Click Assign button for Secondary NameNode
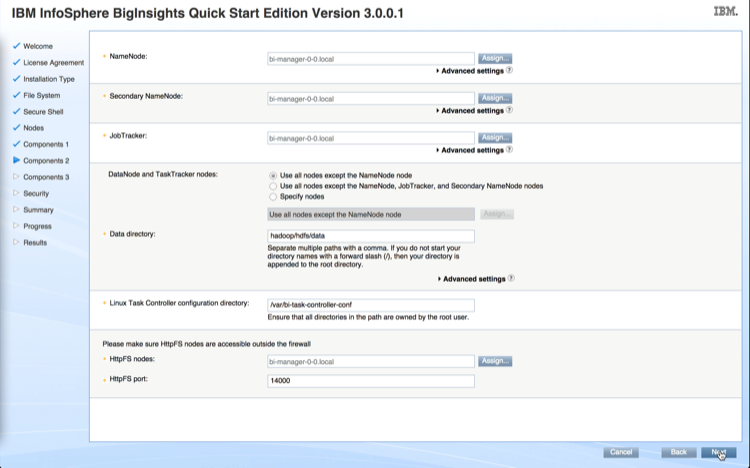This screenshot has height=468, width=750. coord(495,98)
